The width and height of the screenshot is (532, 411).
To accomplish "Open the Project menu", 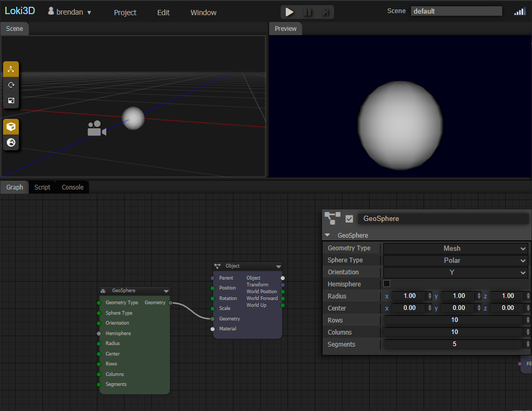I will coord(125,12).
